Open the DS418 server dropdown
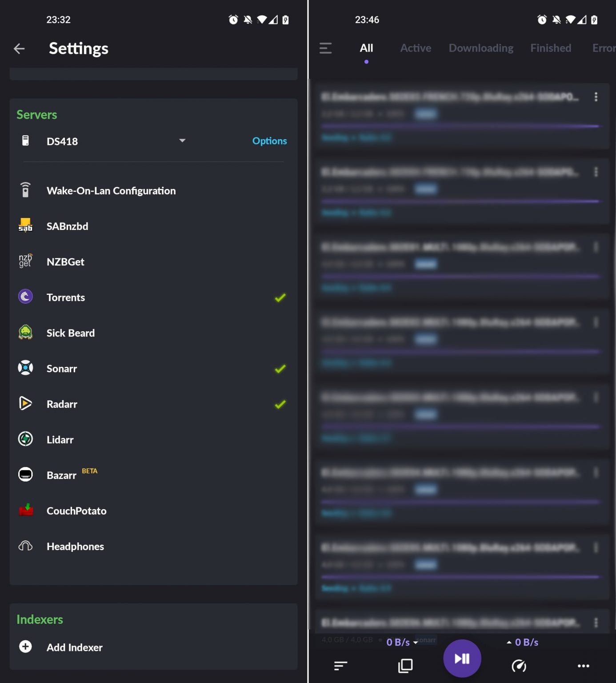 pyautogui.click(x=116, y=141)
